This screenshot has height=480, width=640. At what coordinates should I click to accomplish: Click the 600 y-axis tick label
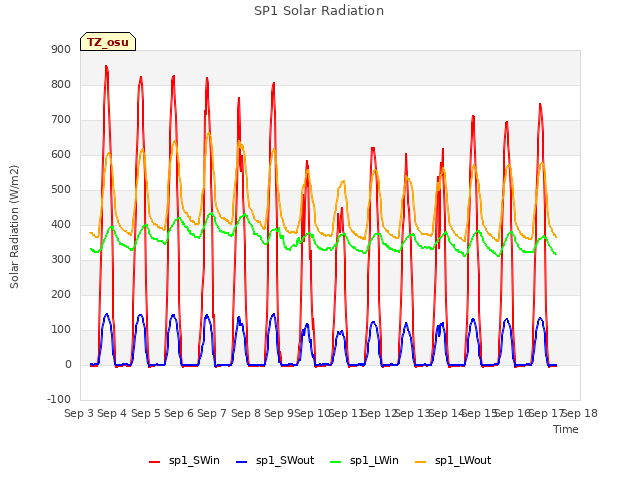61,154
